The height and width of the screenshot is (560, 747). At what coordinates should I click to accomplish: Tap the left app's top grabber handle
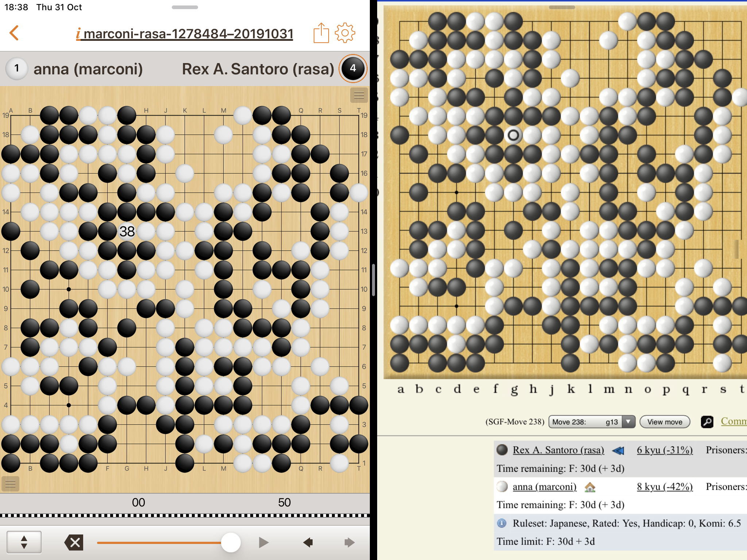point(185,7)
